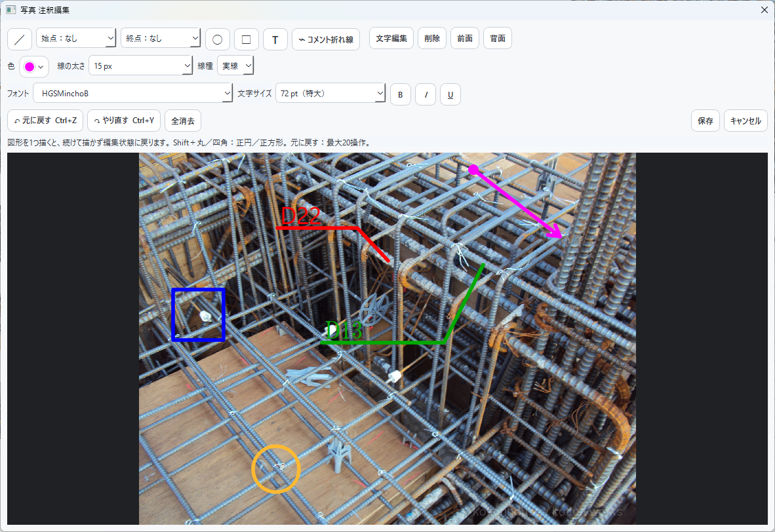
Task: Undo with 元に戻す Ctrl+Z button
Action: pos(45,121)
